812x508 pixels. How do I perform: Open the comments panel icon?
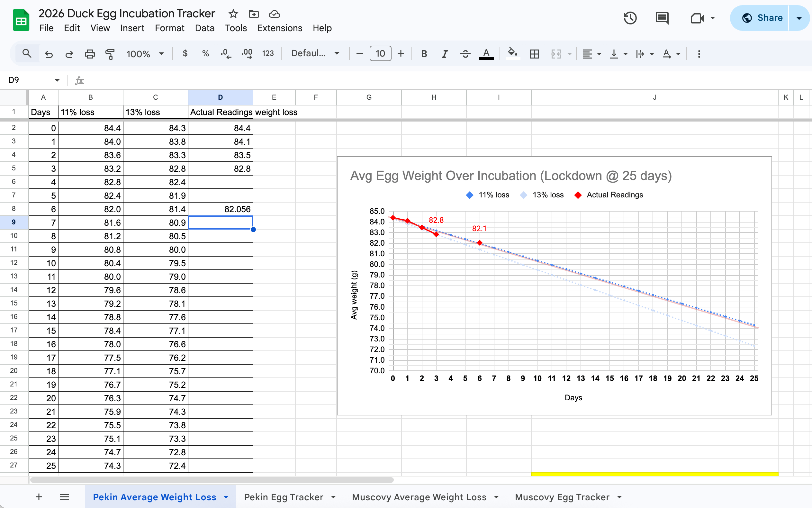(x=662, y=18)
